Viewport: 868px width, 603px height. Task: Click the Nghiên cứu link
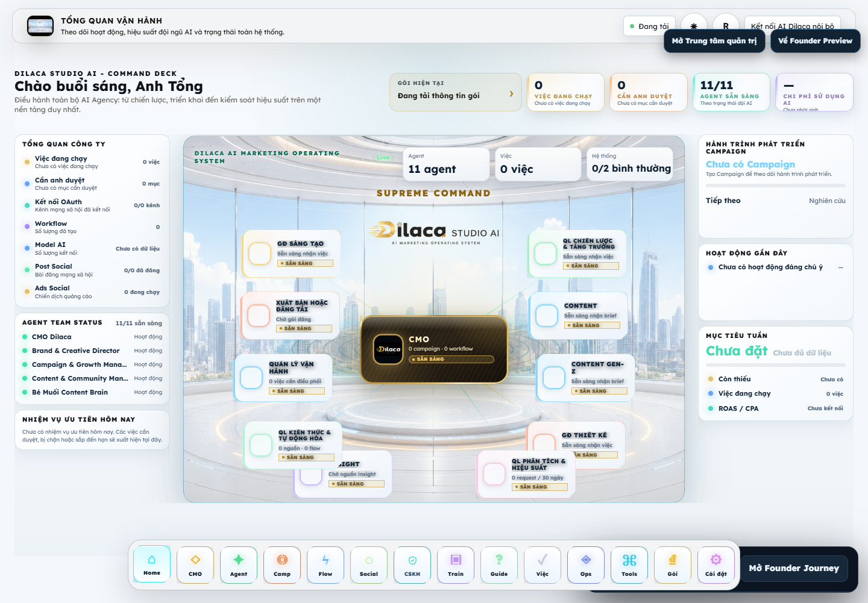[827, 201]
